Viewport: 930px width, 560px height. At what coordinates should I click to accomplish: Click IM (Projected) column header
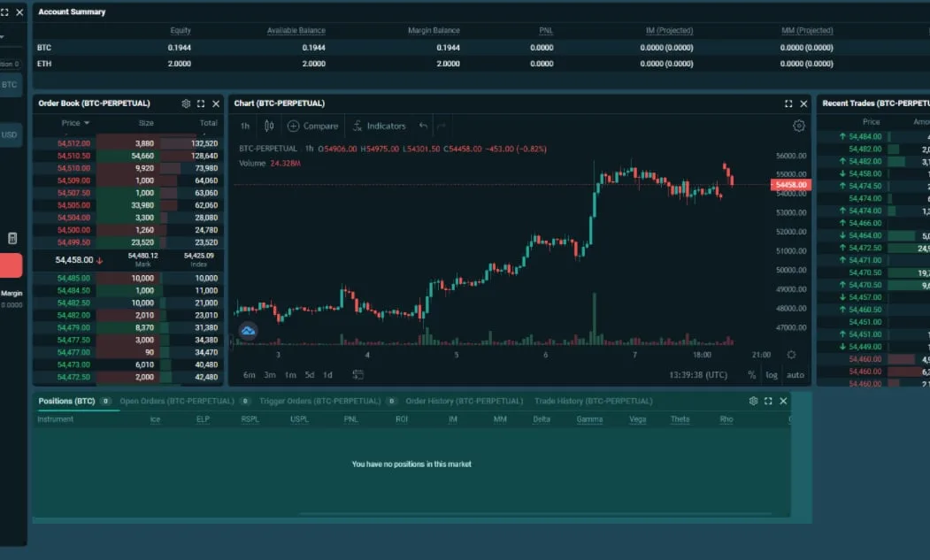point(669,30)
